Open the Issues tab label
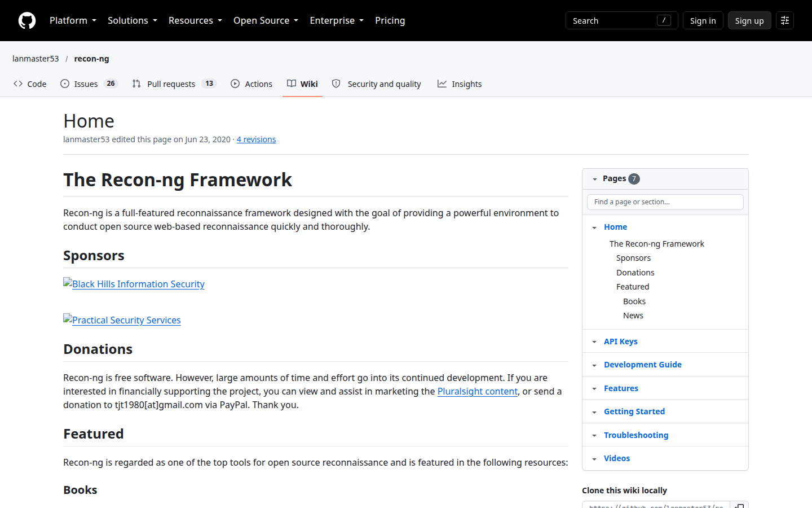The height and width of the screenshot is (508, 812). click(86, 84)
